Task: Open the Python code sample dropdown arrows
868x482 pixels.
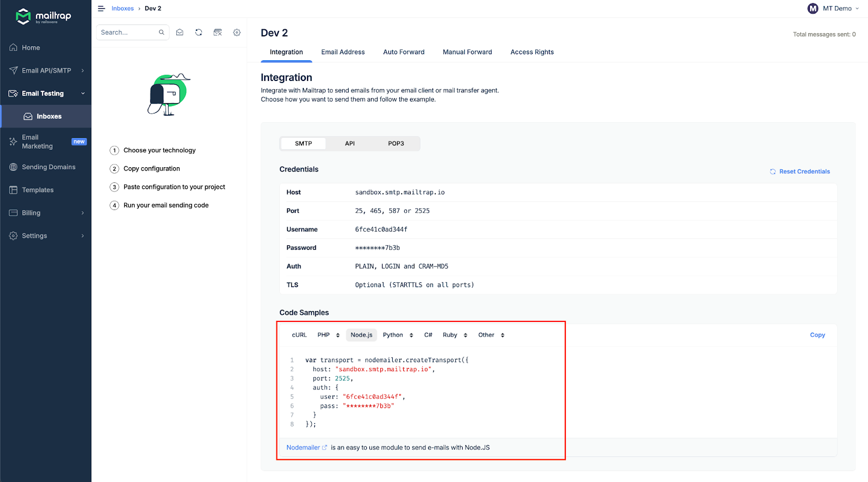Action: coord(411,335)
